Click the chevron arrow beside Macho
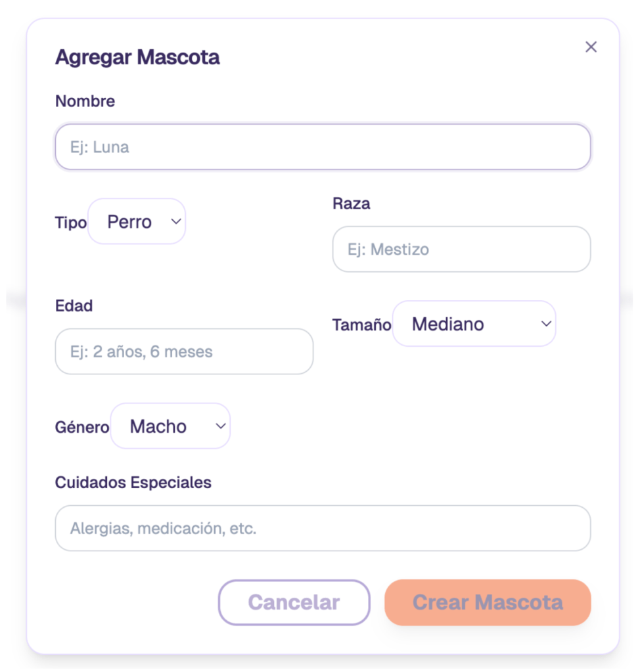The width and height of the screenshot is (638, 672). click(220, 426)
